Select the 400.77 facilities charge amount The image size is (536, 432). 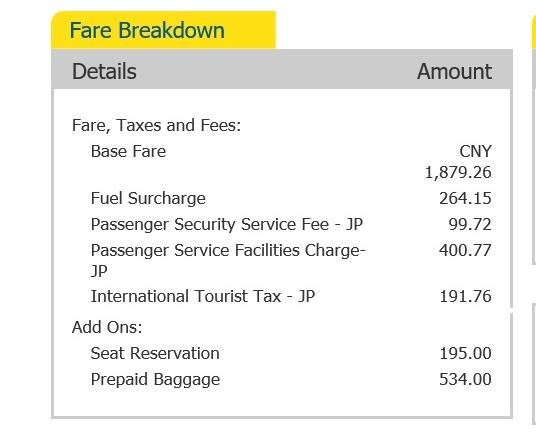465,250
